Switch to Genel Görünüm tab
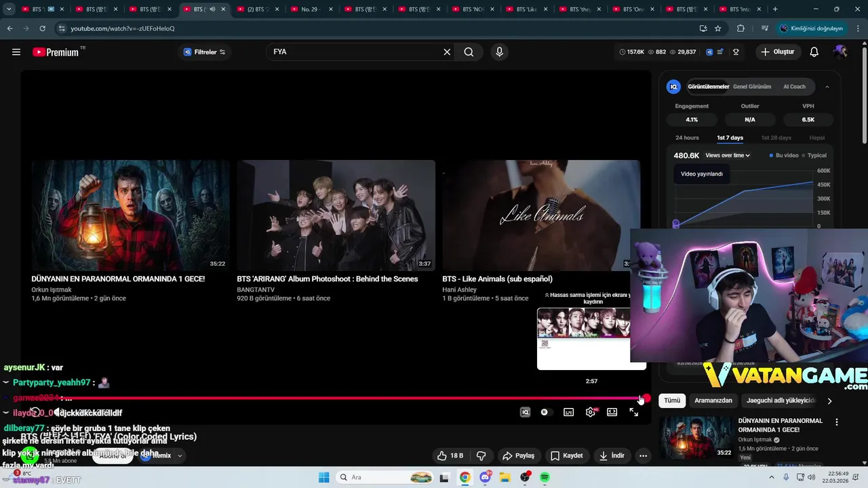868x488 pixels. (x=752, y=87)
